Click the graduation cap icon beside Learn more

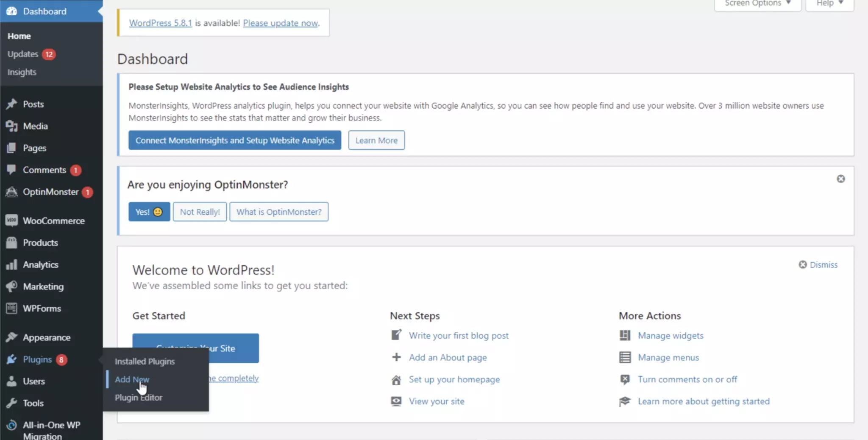point(625,401)
